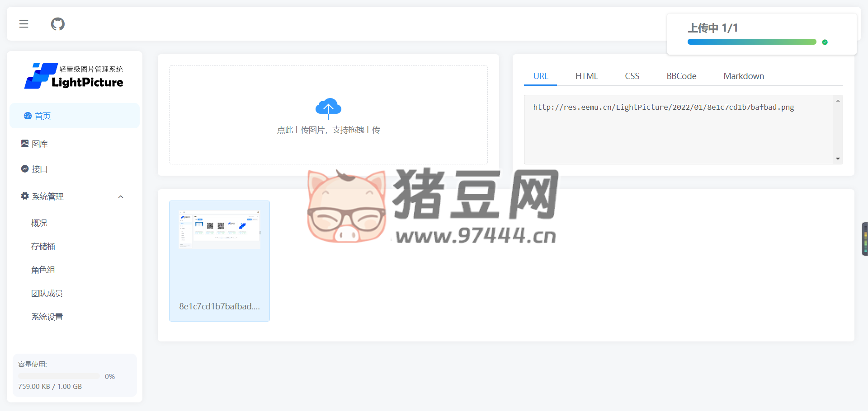The image size is (868, 411).
Task: Click the 759.00 KB / 1.00 GB text
Action: click(x=50, y=387)
